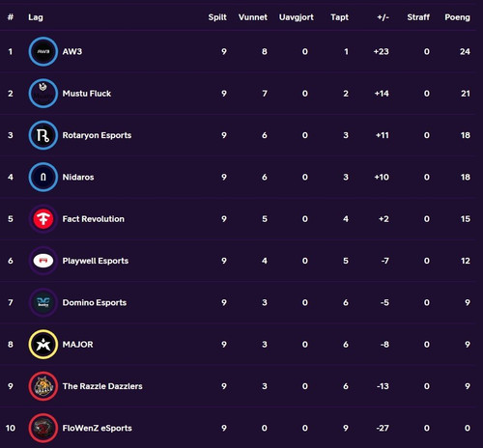Image resolution: width=483 pixels, height=448 pixels.
Task: Click the Tapt column header
Action: coord(339,17)
